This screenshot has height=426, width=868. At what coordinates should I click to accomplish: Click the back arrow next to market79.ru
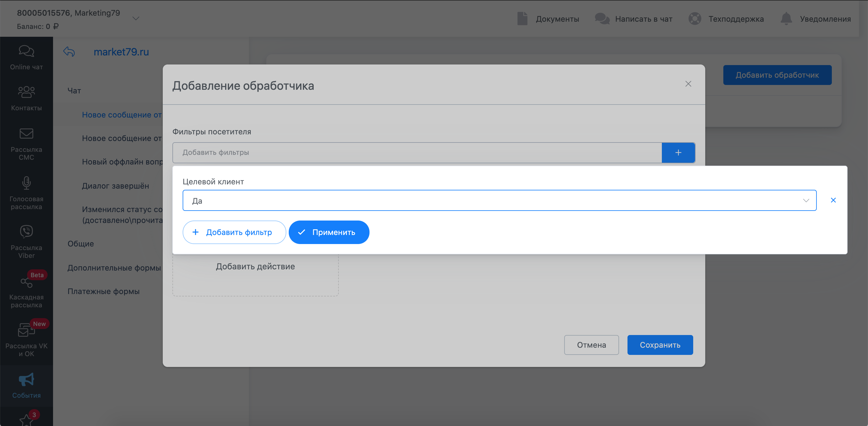coord(69,52)
